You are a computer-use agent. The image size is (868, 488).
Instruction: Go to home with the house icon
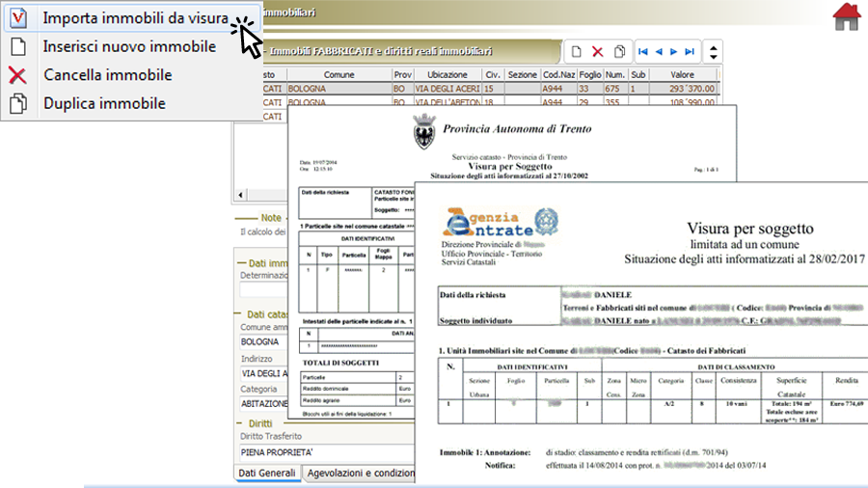847,17
